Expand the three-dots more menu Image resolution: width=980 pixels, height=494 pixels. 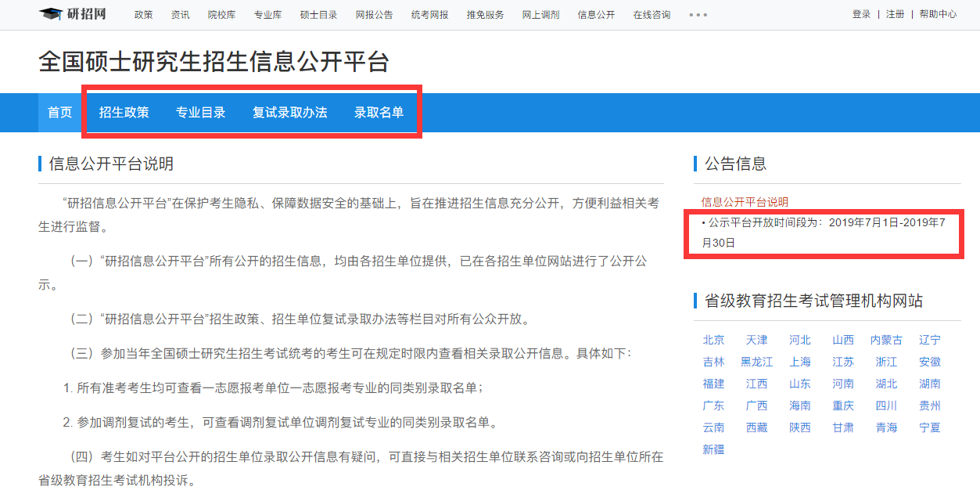698,15
